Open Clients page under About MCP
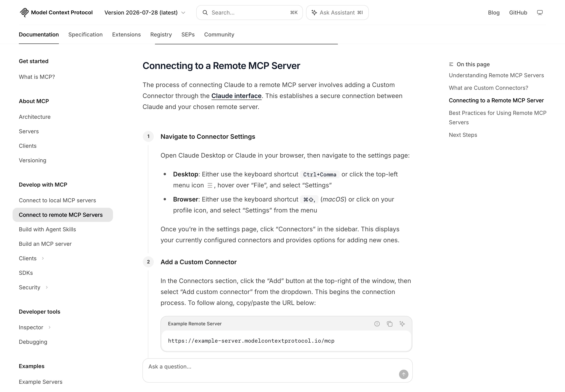The width and height of the screenshot is (565, 392). tap(27, 146)
